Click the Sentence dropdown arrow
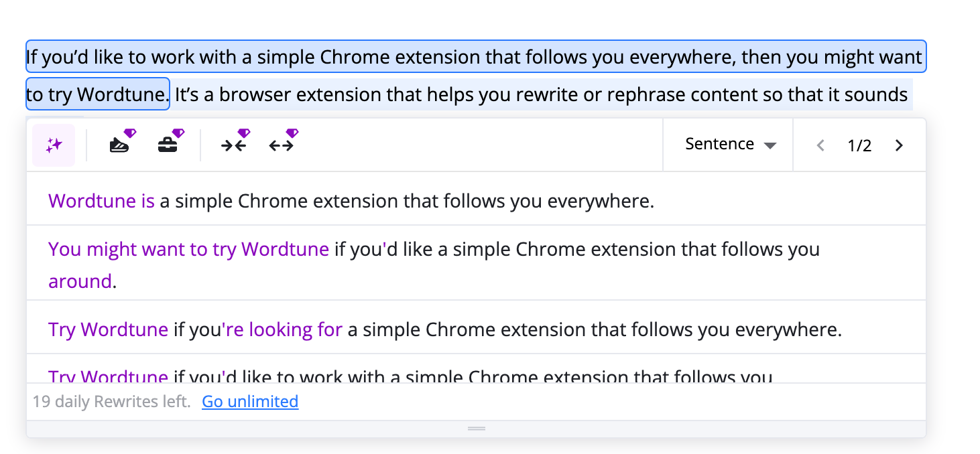Viewport: 980px width, 454px height. click(770, 146)
